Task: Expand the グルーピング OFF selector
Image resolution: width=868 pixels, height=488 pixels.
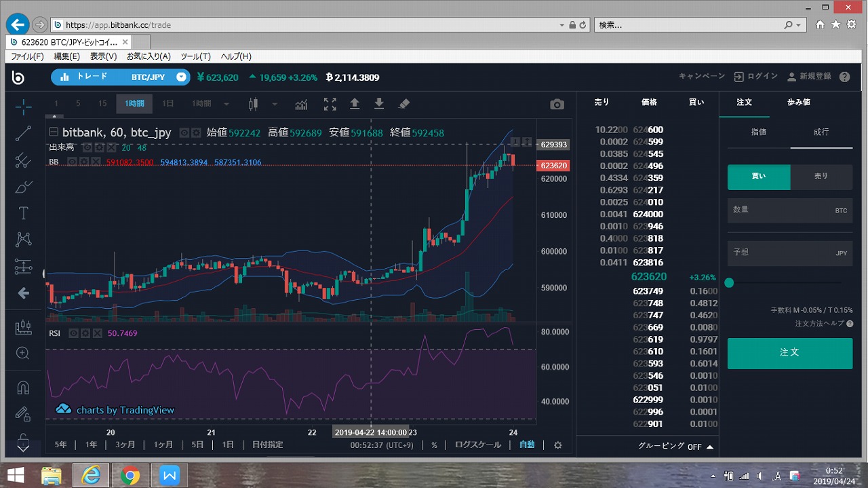Action: (x=675, y=447)
